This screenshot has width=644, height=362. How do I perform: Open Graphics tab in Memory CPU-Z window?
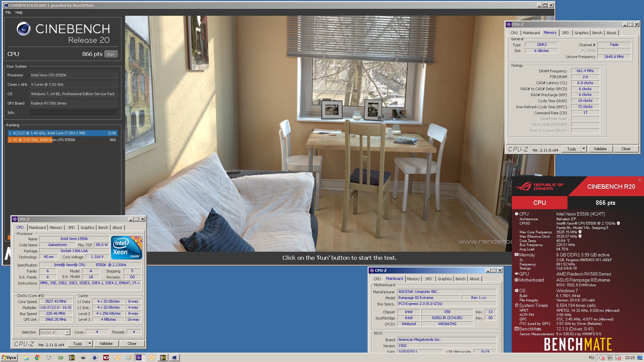(581, 33)
